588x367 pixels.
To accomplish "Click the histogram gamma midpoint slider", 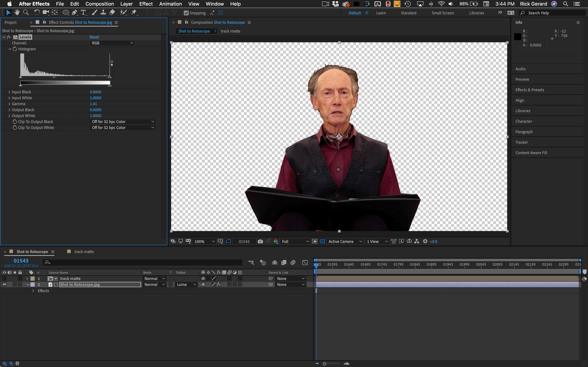I will (x=54, y=77).
